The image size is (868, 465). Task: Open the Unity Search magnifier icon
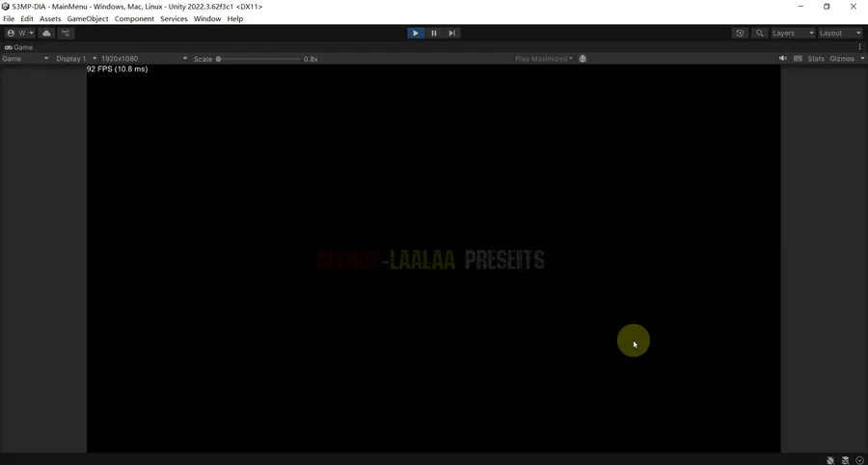760,33
